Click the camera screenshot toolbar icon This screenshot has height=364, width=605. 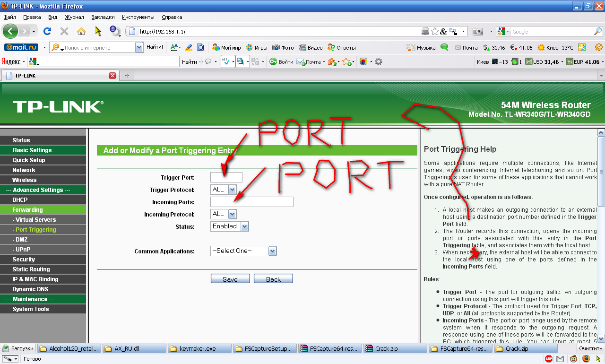tap(478, 32)
